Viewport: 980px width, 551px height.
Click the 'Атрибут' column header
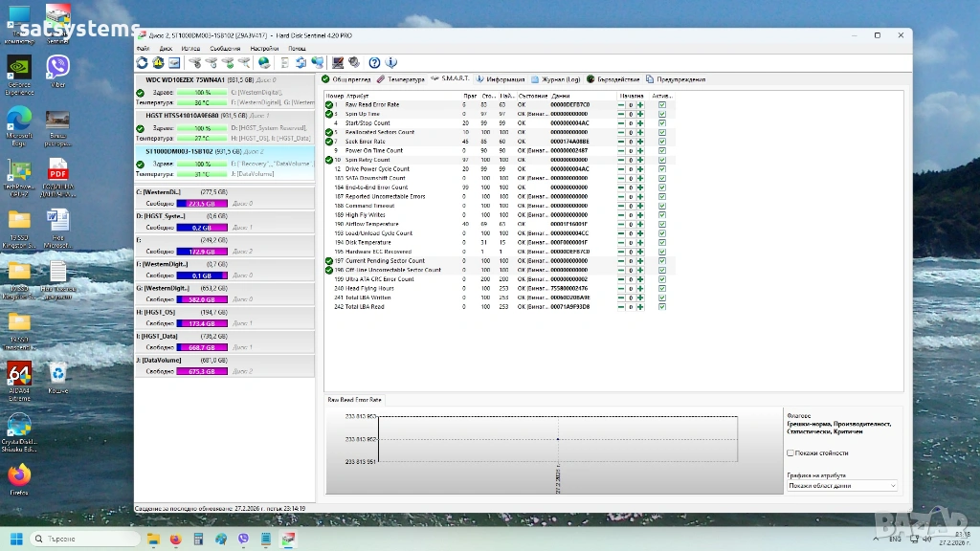[358, 96]
